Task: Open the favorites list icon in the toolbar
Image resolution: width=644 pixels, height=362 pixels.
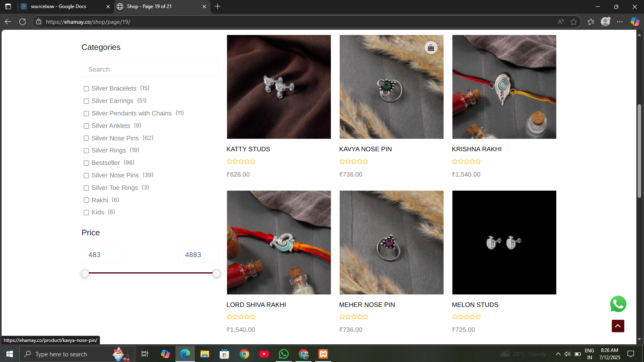Action: pos(591,22)
